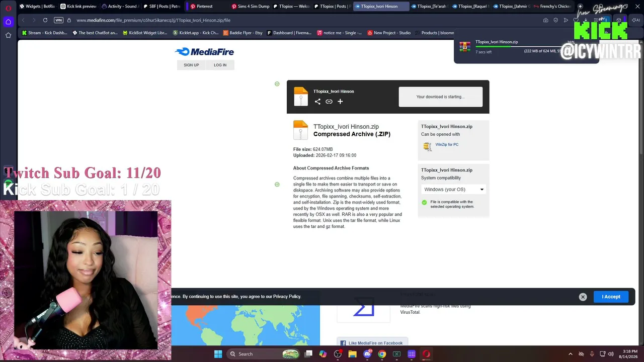Click the world map thumbnail
Screen dimensions: 644x362
(246, 325)
